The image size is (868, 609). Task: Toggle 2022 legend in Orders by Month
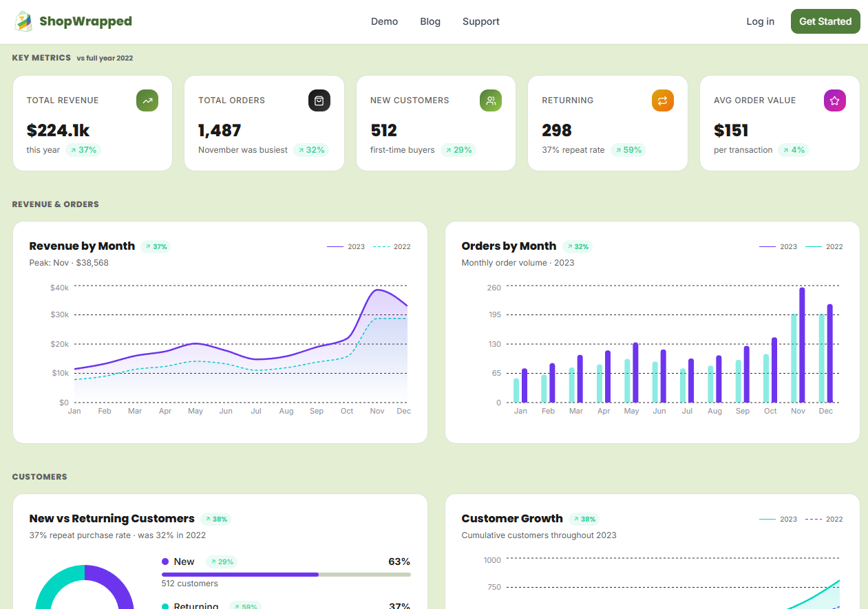click(x=824, y=246)
